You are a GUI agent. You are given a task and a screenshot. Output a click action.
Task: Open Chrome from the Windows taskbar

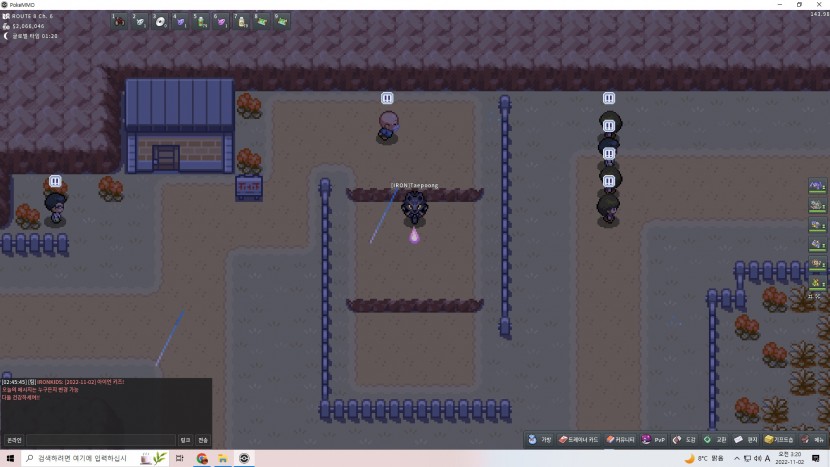(x=202, y=459)
